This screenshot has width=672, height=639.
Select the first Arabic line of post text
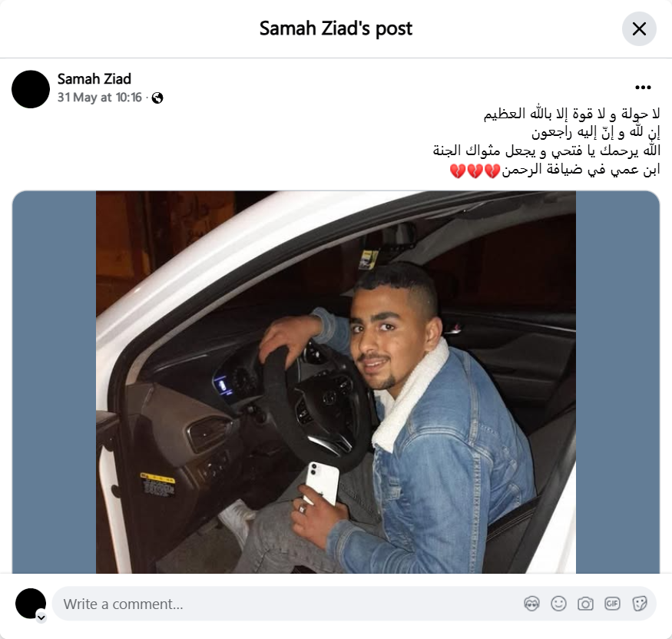point(571,114)
